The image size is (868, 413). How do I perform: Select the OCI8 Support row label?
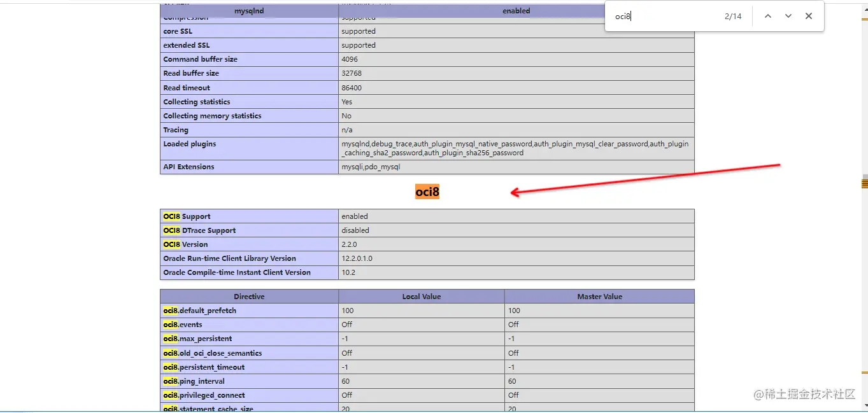point(187,216)
